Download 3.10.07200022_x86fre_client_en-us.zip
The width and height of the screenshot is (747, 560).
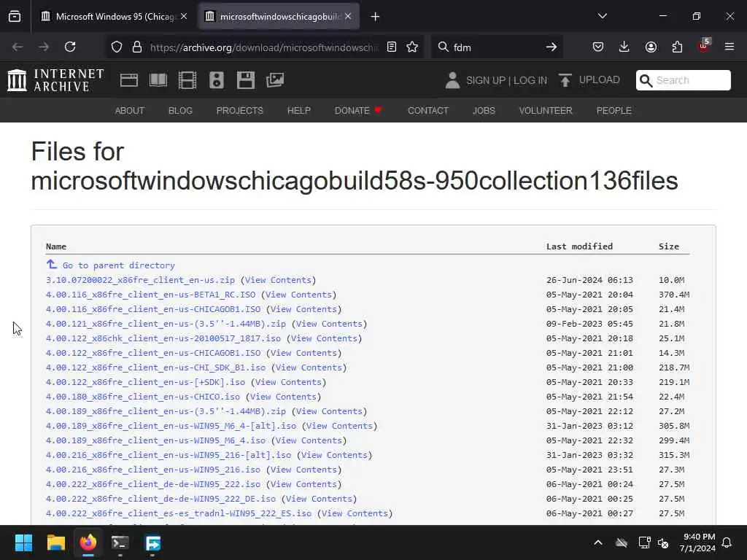coord(141,280)
